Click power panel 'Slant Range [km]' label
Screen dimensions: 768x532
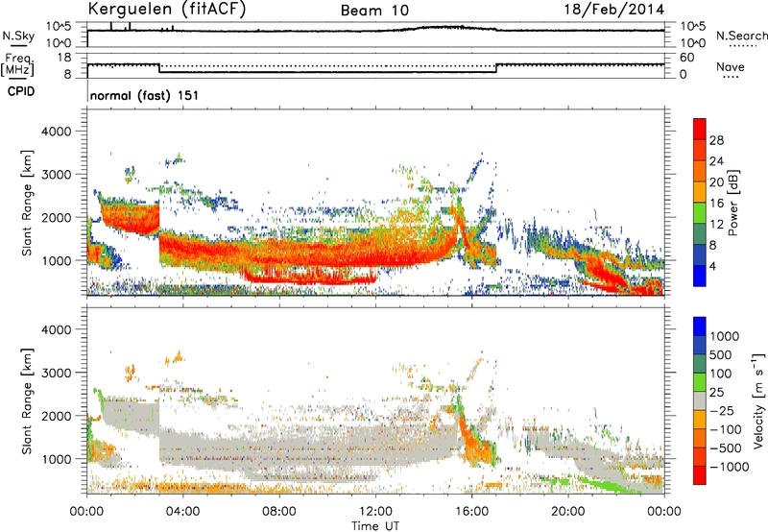[27, 203]
